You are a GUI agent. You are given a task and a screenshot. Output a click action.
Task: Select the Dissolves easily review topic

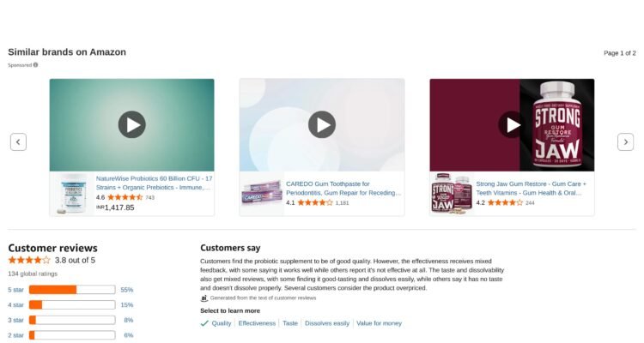(x=327, y=323)
